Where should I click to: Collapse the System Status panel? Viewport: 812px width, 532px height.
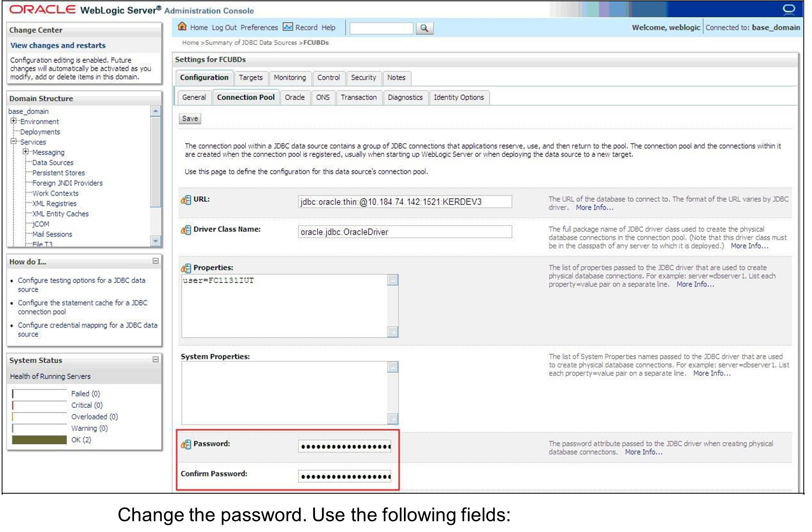pos(155,359)
